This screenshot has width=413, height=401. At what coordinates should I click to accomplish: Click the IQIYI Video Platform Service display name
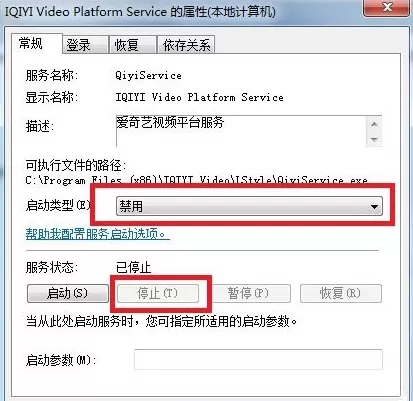(x=199, y=97)
